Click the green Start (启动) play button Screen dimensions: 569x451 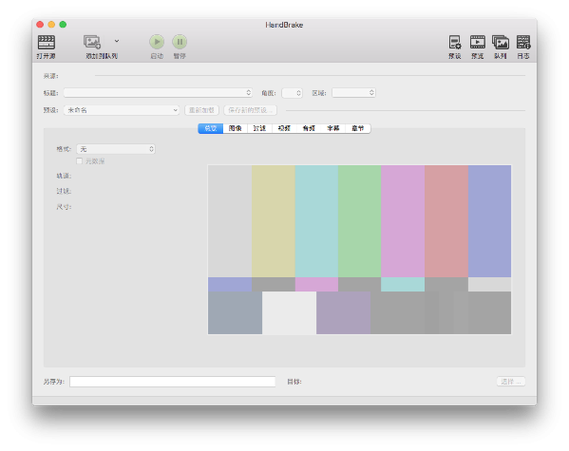click(157, 42)
